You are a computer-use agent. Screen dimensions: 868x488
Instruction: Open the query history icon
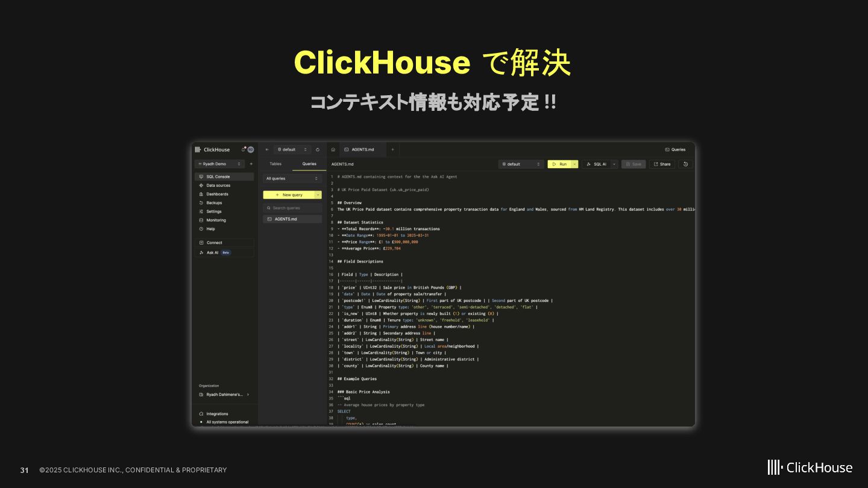pyautogui.click(x=685, y=164)
